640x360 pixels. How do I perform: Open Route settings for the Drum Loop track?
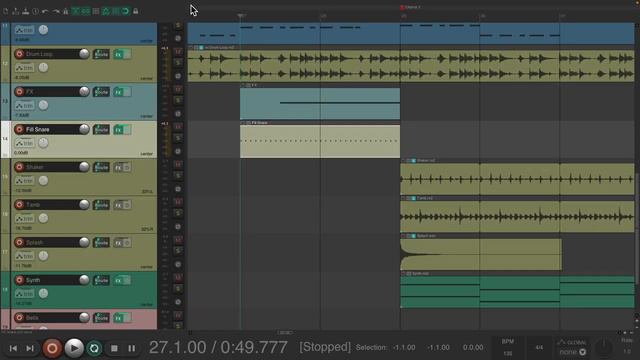pyautogui.click(x=101, y=54)
